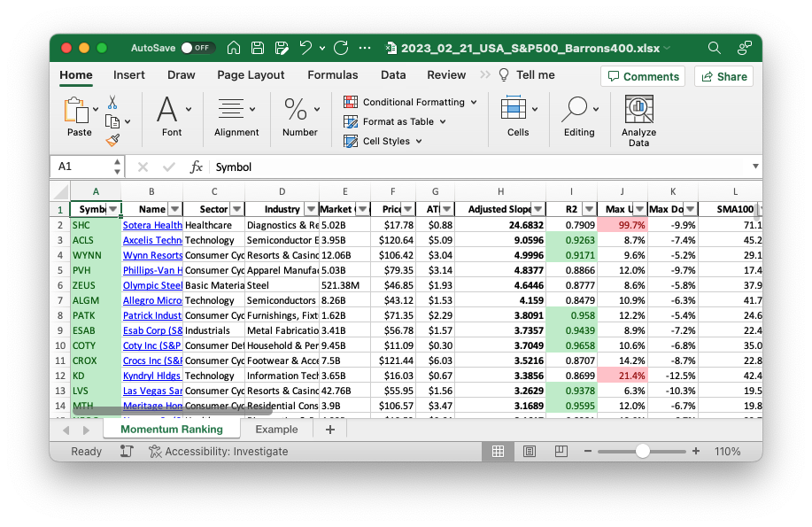Open the Formulas ribbon tab
The width and height of the screenshot is (812, 527).
(x=333, y=75)
